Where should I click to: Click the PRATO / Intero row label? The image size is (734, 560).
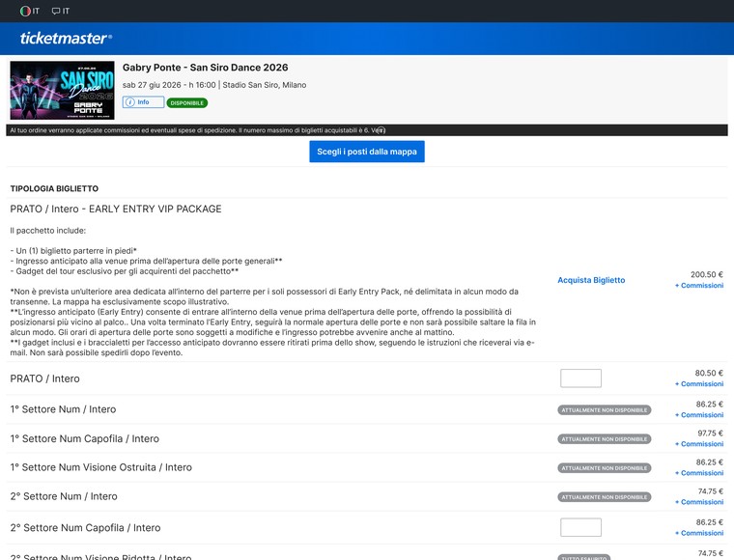tap(45, 378)
